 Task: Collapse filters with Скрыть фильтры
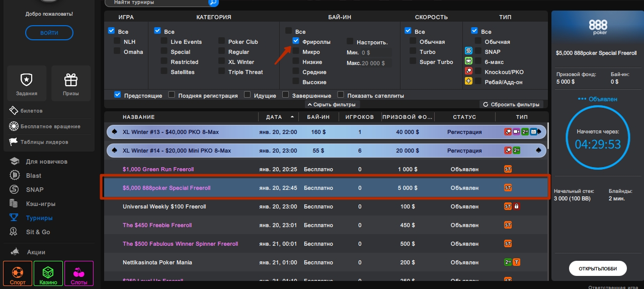click(332, 105)
